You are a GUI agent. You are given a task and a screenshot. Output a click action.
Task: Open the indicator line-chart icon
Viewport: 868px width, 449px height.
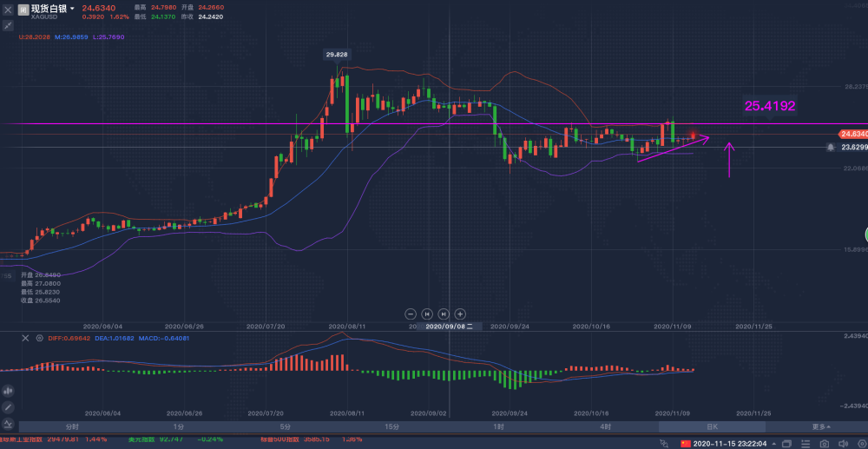[8, 424]
